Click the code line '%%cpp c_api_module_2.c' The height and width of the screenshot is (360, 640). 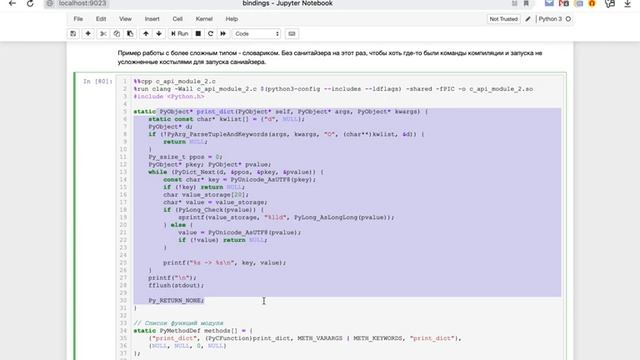tap(174, 81)
